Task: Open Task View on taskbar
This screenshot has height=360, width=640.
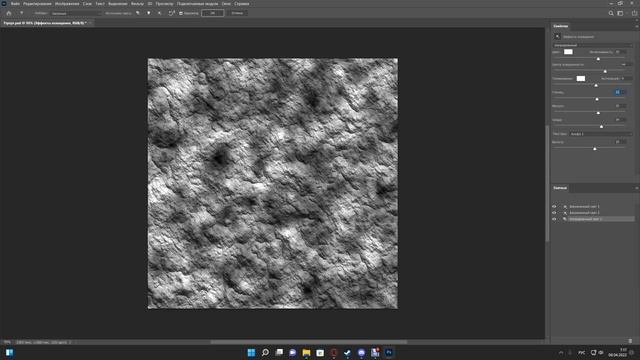Action: point(279,352)
